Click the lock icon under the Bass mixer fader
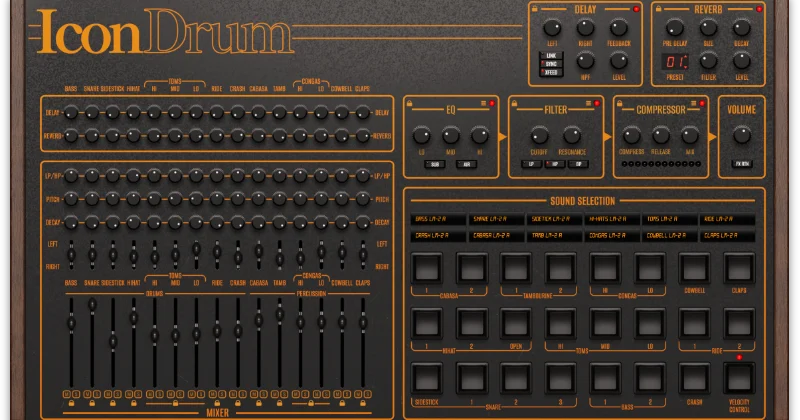Image resolution: width=800 pixels, height=420 pixels. 71,403
